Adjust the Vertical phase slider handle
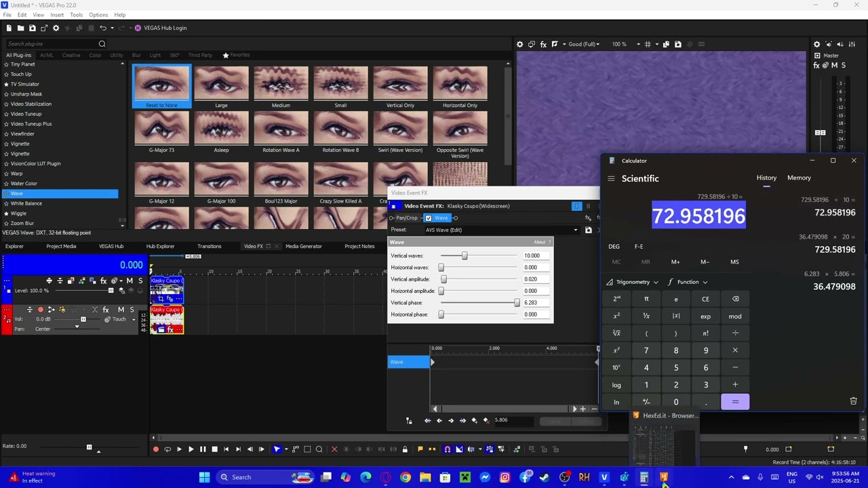The image size is (868, 488). point(517,302)
